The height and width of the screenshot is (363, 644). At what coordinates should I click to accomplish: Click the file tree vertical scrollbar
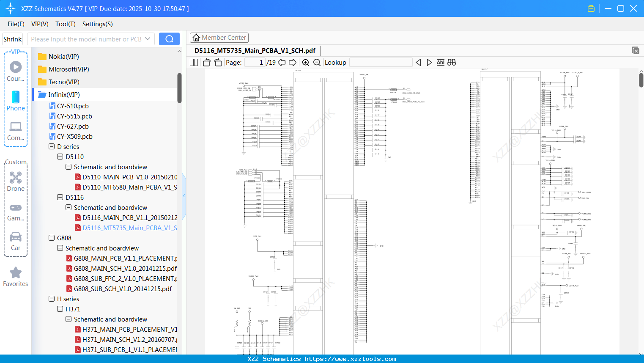pos(179,88)
